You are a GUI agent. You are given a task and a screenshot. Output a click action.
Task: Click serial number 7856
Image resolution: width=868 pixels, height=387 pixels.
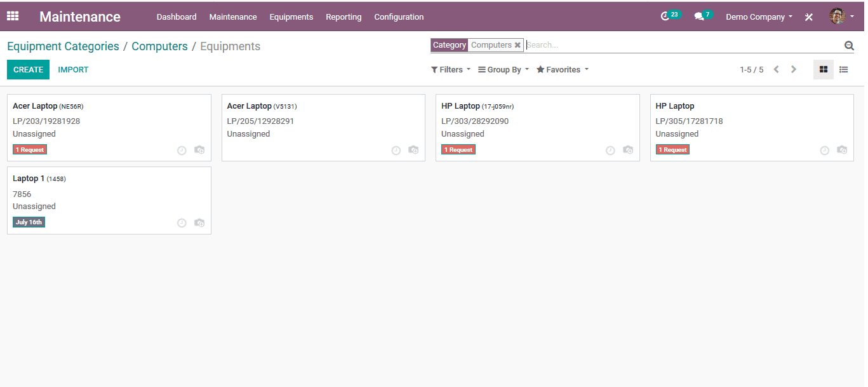tap(22, 194)
